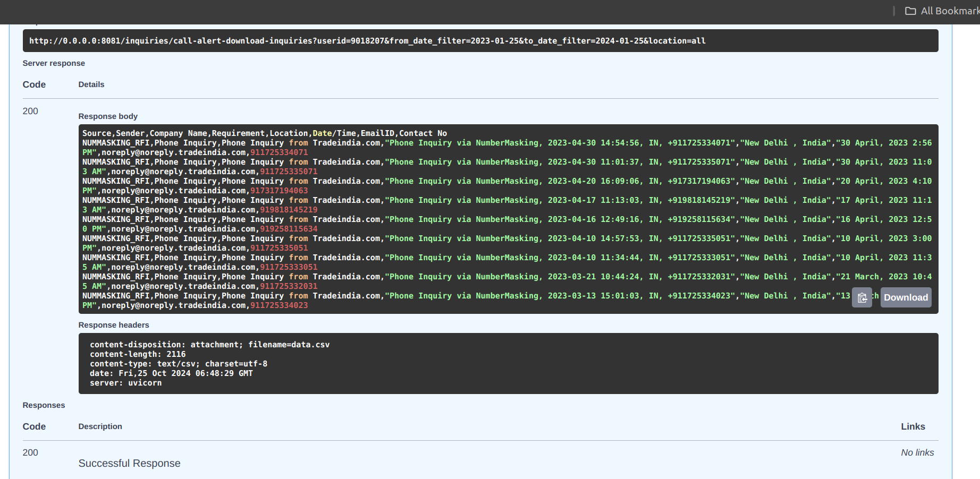Click the Server response heading
Screen dimensions: 980x479
[x=54, y=63]
